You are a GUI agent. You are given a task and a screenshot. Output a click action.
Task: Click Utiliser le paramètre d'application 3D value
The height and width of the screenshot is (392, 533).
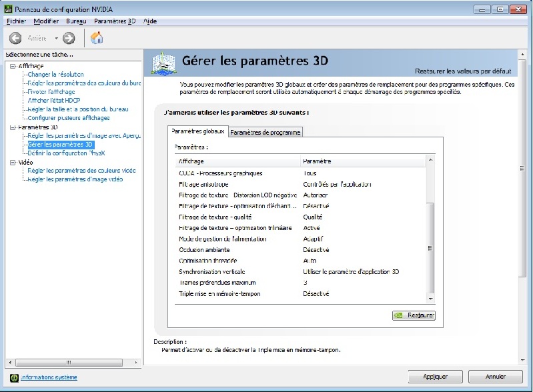click(x=351, y=272)
